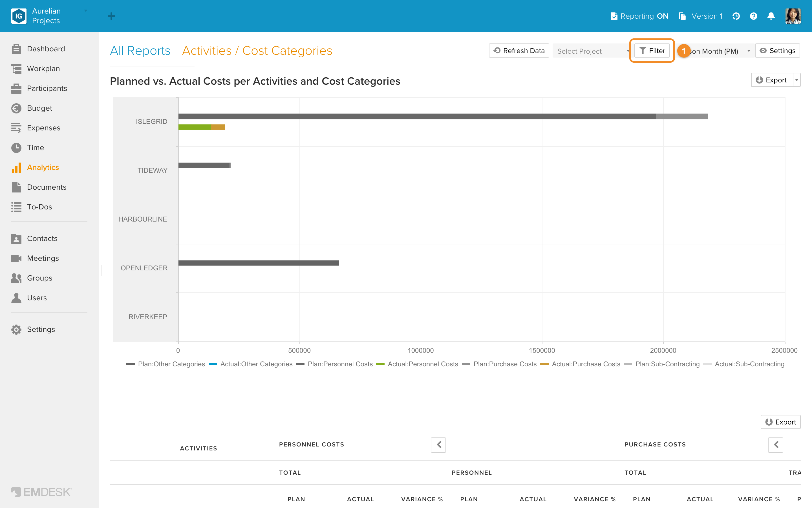Toggle Plan:Sub-Contracting legend series
This screenshot has width=812, height=508.
pyautogui.click(x=662, y=364)
